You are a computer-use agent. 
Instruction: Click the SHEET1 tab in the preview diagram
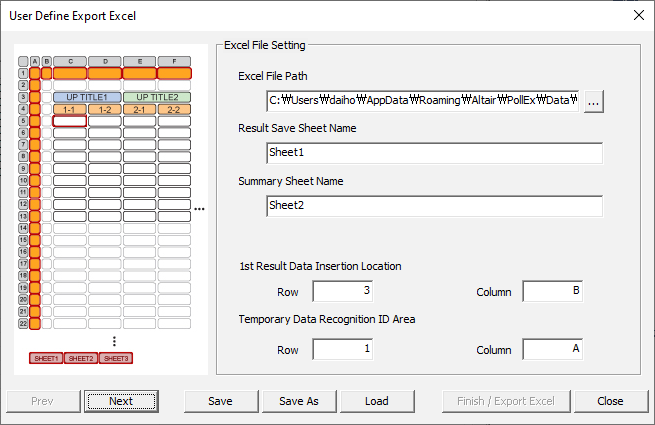pos(46,358)
